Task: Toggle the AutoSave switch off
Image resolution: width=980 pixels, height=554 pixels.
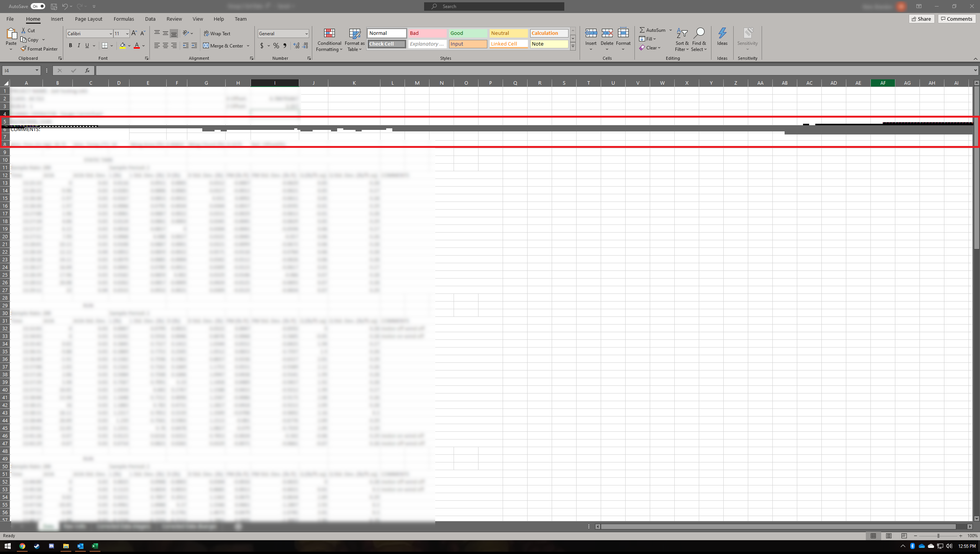Action: click(38, 6)
